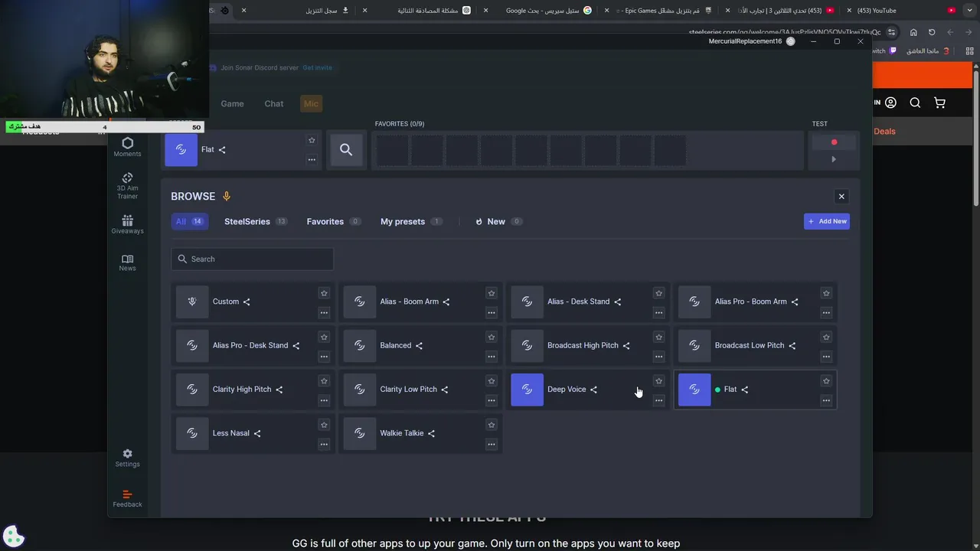Open more options for Broadcast Low Pitch
This screenshot has height=551, width=980.
[x=826, y=356]
